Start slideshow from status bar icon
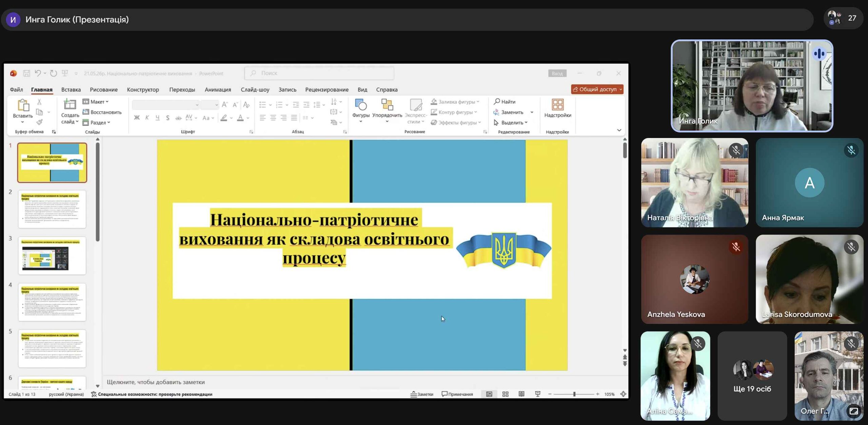Image resolution: width=868 pixels, height=425 pixels. click(538, 394)
